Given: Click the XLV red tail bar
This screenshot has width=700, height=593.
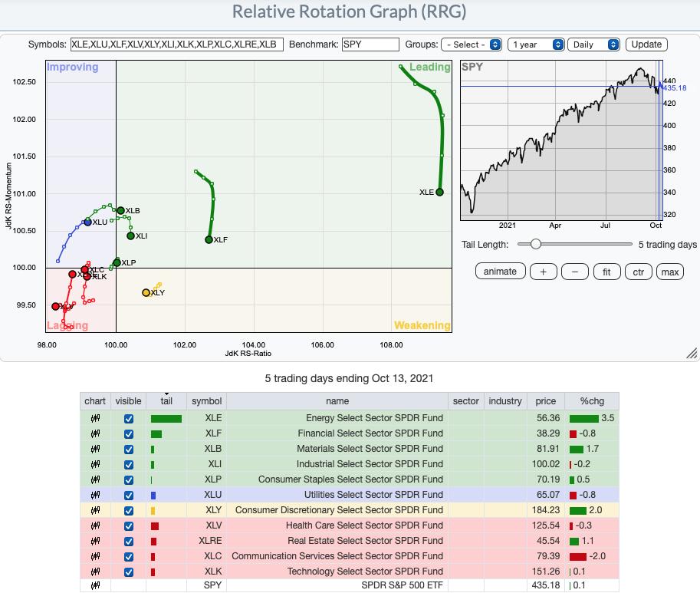Looking at the screenshot, I should pyautogui.click(x=155, y=526).
